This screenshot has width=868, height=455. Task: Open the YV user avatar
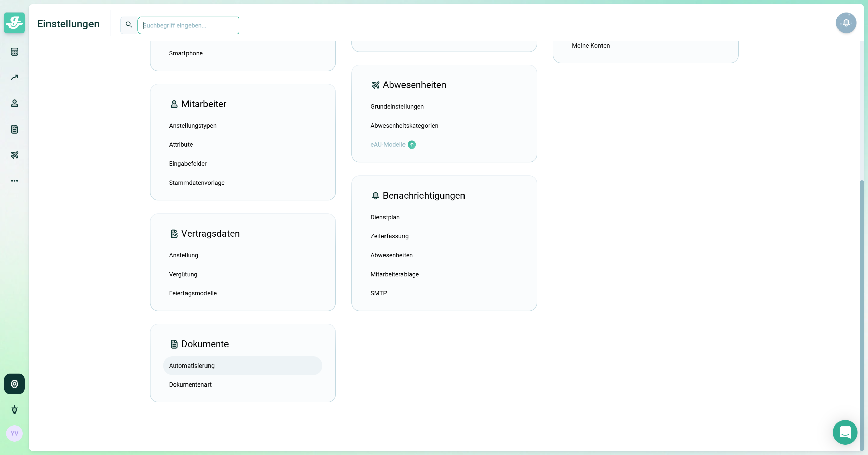14,433
